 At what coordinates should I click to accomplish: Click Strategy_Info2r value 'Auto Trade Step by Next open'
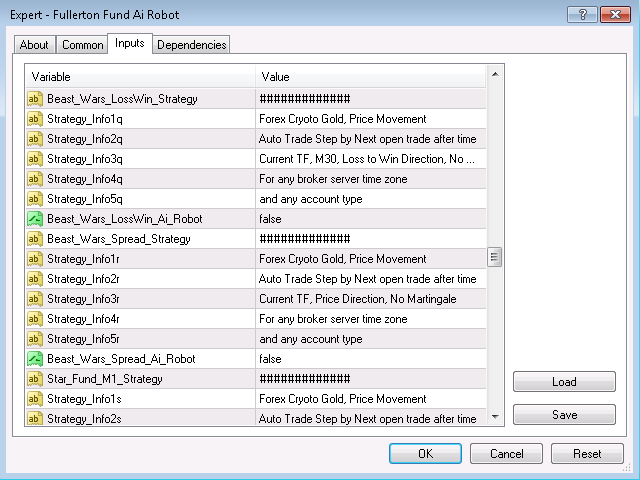coord(367,279)
